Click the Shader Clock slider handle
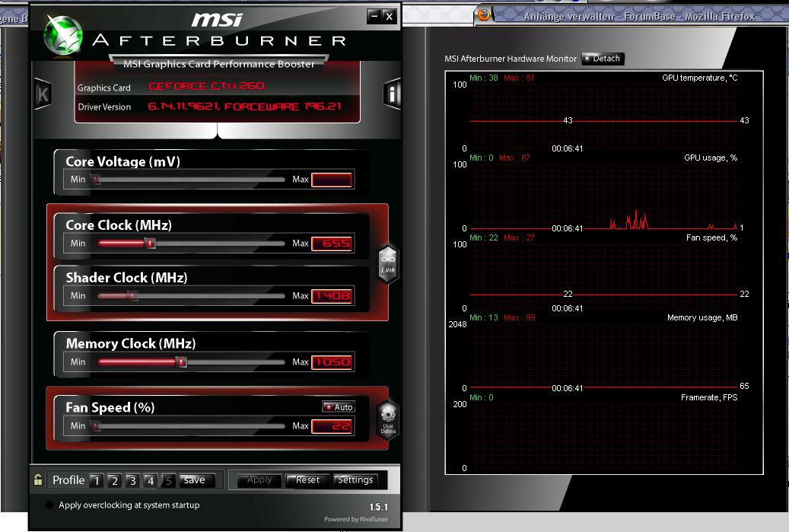The width and height of the screenshot is (789, 532). coord(132,295)
